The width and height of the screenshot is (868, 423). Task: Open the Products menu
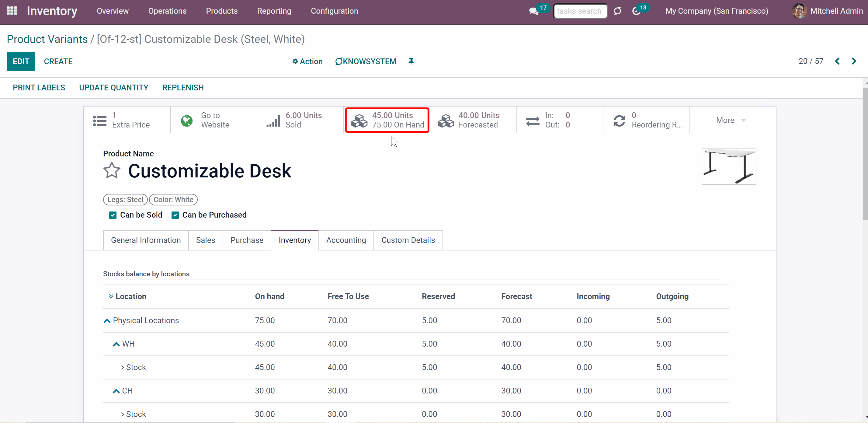pos(222,11)
